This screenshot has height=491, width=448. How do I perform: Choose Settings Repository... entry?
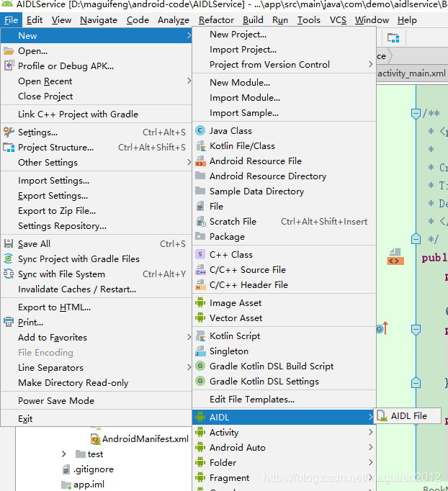pyautogui.click(x=97, y=226)
